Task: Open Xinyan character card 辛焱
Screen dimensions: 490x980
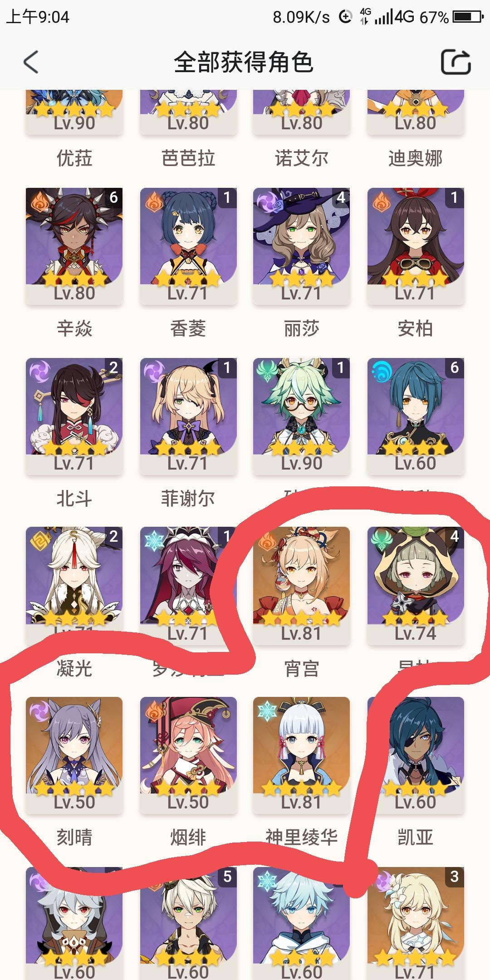Action: tap(74, 246)
